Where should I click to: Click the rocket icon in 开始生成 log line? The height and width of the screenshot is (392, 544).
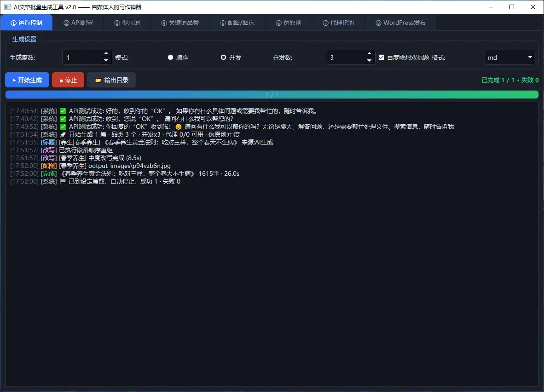pos(63,134)
